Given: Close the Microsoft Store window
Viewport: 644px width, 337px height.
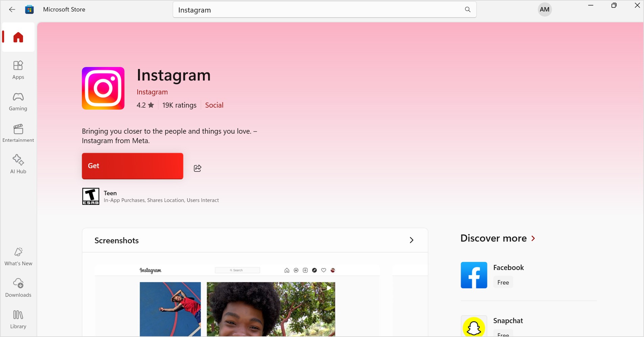Looking at the screenshot, I should click(x=637, y=5).
